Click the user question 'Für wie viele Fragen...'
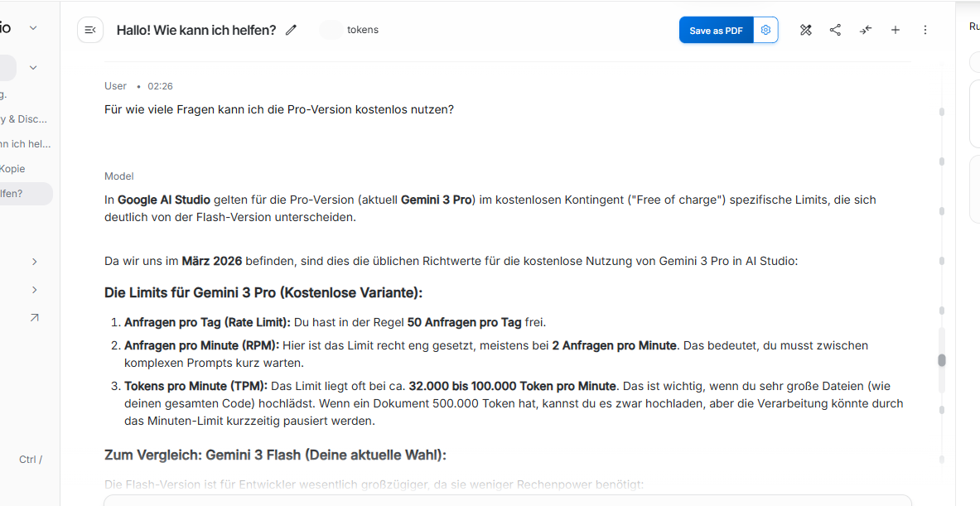 278,109
